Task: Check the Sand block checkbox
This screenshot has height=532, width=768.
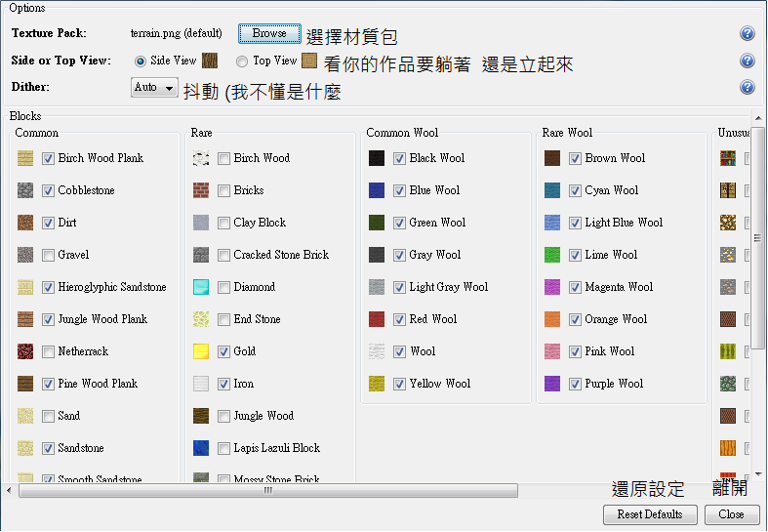Action: click(48, 416)
